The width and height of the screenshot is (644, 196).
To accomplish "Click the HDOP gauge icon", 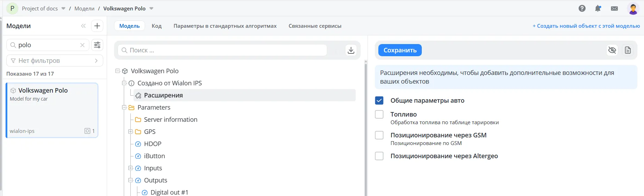I will (138, 144).
